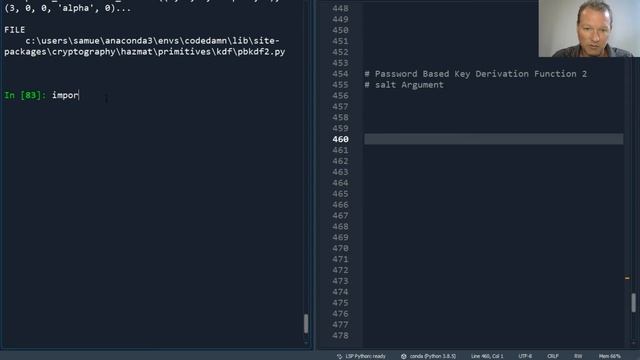Click the editor vertical scrollbar thumb
The width and height of the screenshot is (640, 360).
[x=633, y=303]
